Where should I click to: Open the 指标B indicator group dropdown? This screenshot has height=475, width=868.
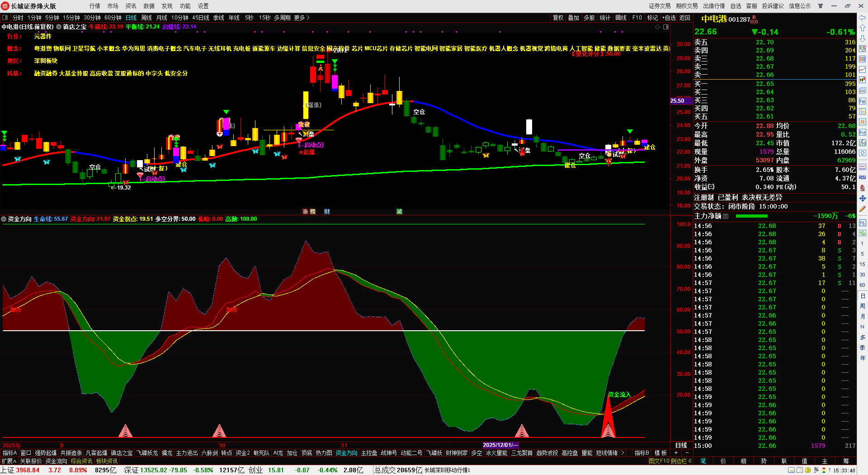642,453
